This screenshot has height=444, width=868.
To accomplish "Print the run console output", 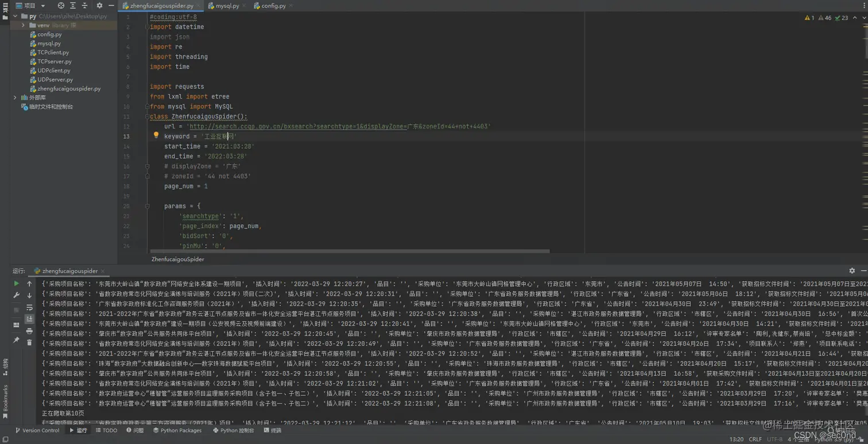I will pyautogui.click(x=29, y=331).
